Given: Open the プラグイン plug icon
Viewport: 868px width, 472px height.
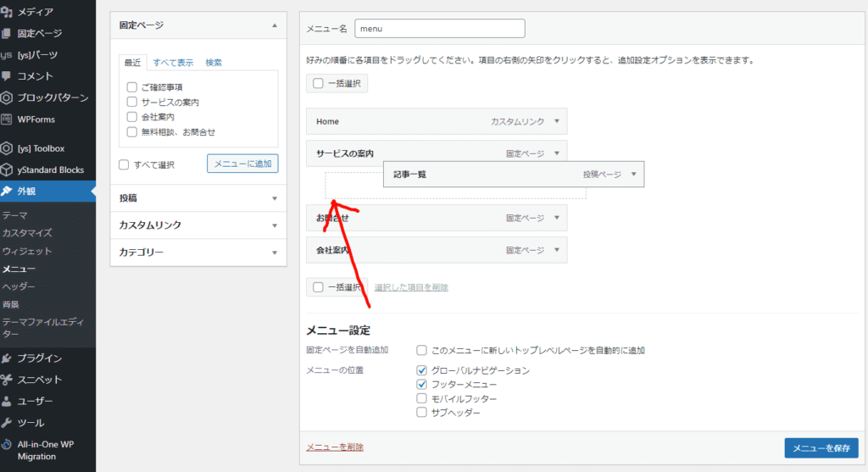Looking at the screenshot, I should (6, 358).
